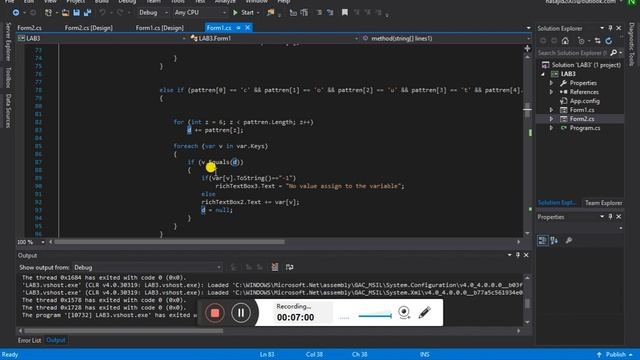The image size is (640, 360).
Task: Open the Show output from Debug dropdown
Action: [x=148, y=267]
